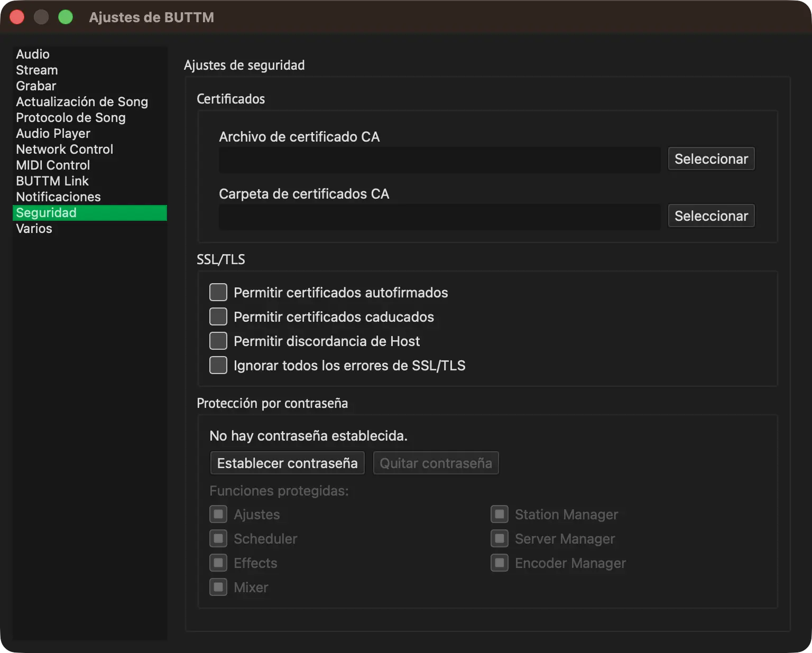Toggle the Station Manager checkbox

pyautogui.click(x=500, y=514)
